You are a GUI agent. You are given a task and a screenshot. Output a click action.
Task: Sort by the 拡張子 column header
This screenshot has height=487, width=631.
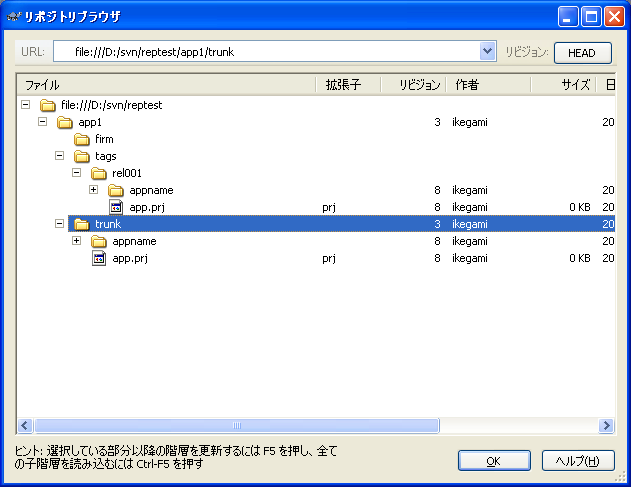[x=348, y=85]
